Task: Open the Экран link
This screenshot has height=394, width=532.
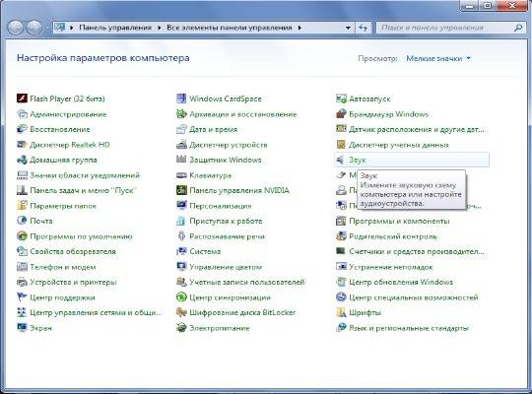Action: (x=40, y=328)
